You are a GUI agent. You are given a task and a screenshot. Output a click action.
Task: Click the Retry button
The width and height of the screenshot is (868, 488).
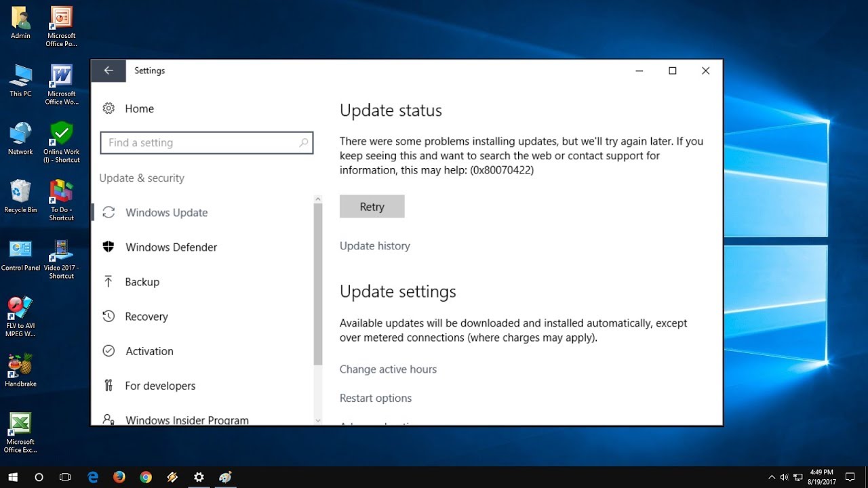click(x=372, y=207)
